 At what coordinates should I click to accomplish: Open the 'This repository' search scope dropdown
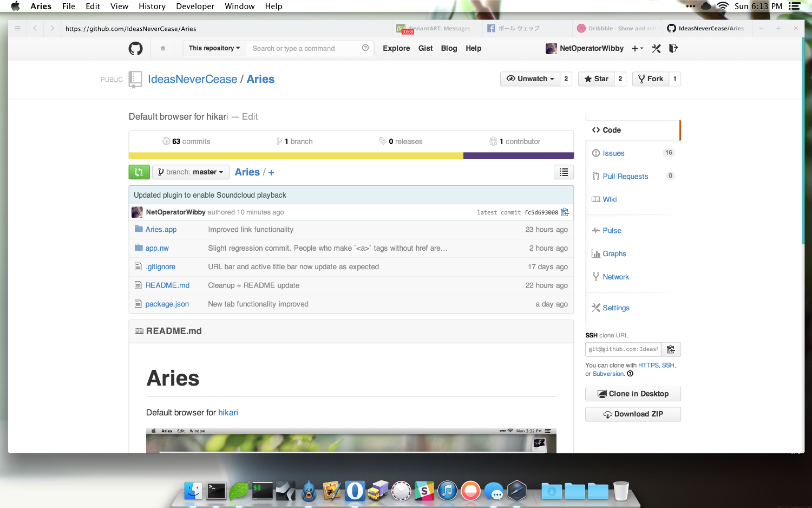coord(213,48)
